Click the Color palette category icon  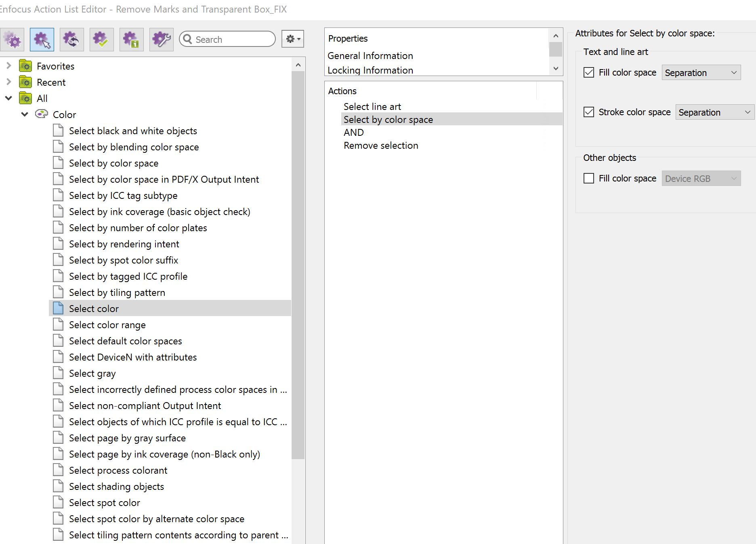[x=42, y=114]
